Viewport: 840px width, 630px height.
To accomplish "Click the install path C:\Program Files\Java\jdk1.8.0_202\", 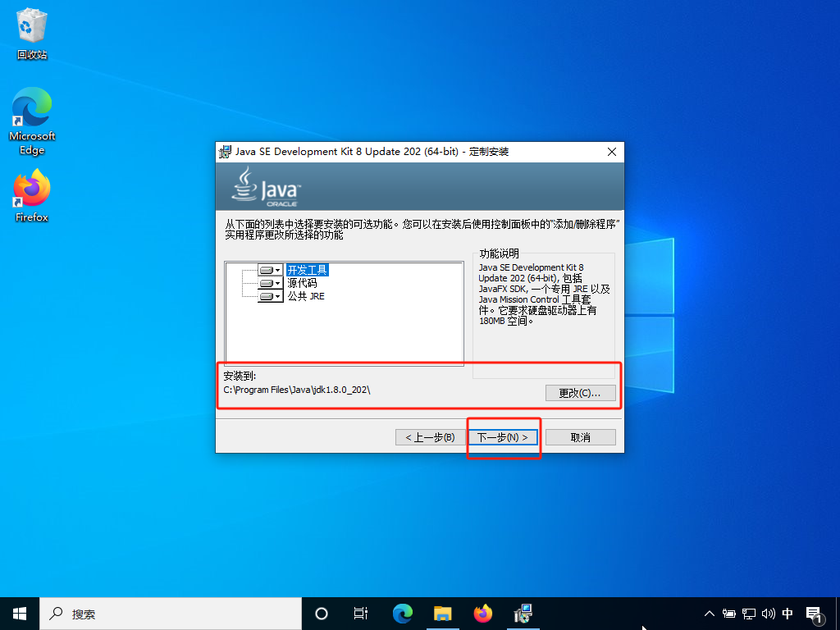I will (297, 390).
